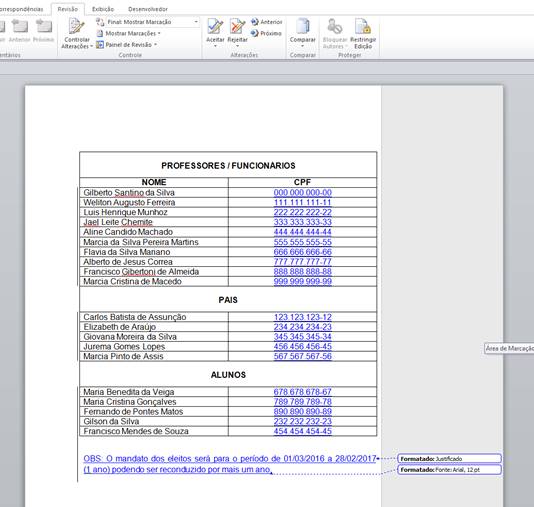
Task: Click the display-for-review icon beside Final: Mostrar Marcação
Action: pyautogui.click(x=100, y=22)
